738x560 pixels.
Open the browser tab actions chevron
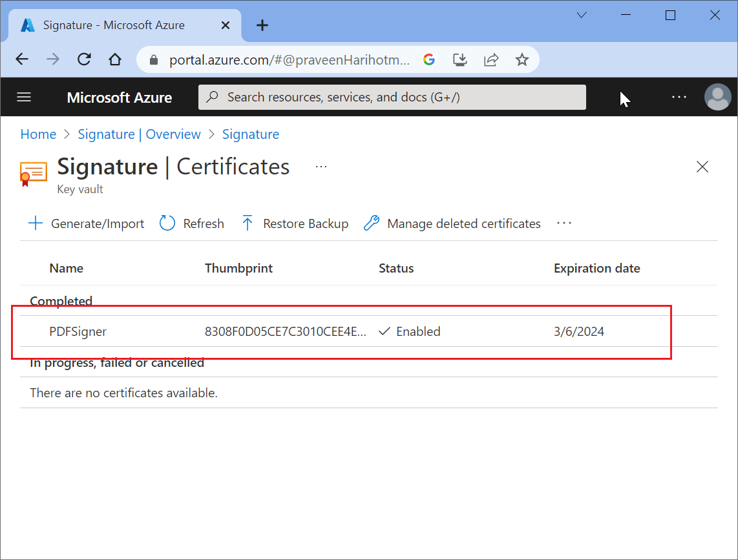pyautogui.click(x=581, y=14)
